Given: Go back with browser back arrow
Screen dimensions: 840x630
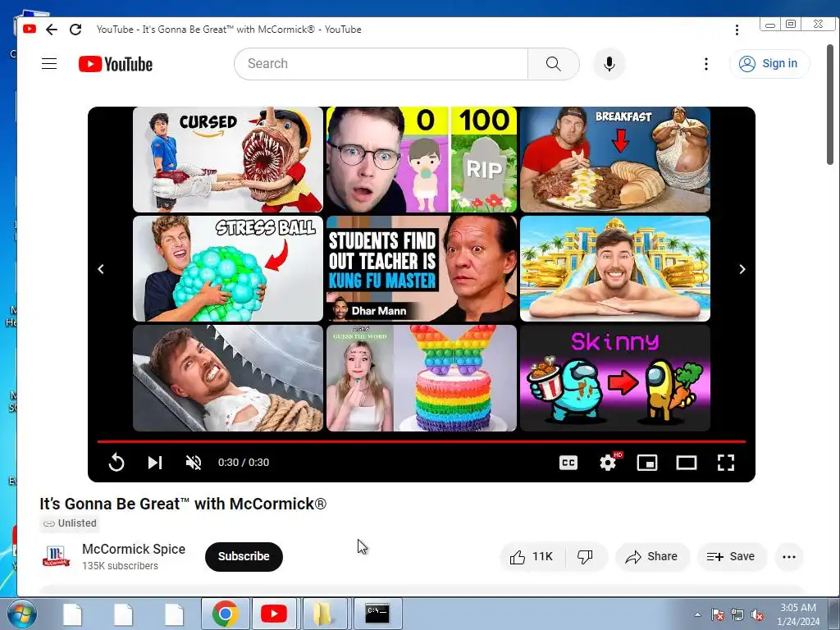Looking at the screenshot, I should coord(52,30).
